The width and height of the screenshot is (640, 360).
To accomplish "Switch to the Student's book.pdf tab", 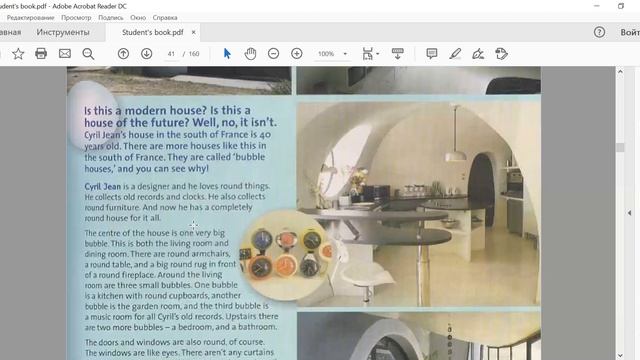I will tap(153, 32).
